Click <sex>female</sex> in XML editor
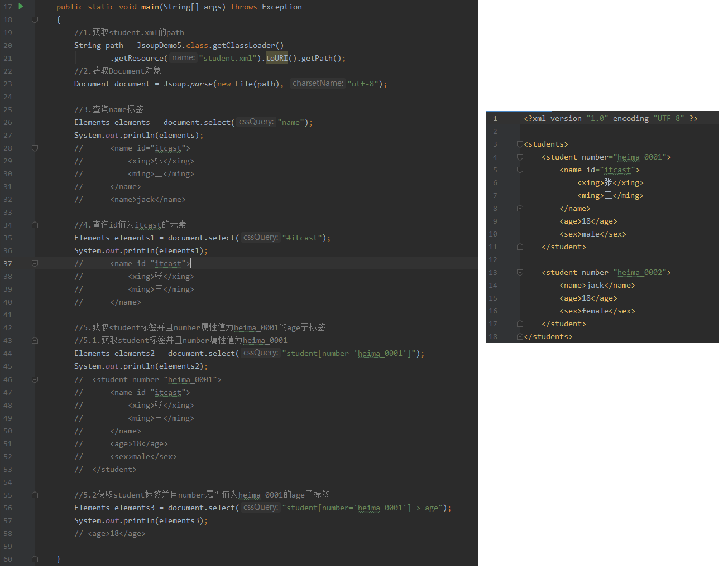This screenshot has width=728, height=579. [597, 311]
